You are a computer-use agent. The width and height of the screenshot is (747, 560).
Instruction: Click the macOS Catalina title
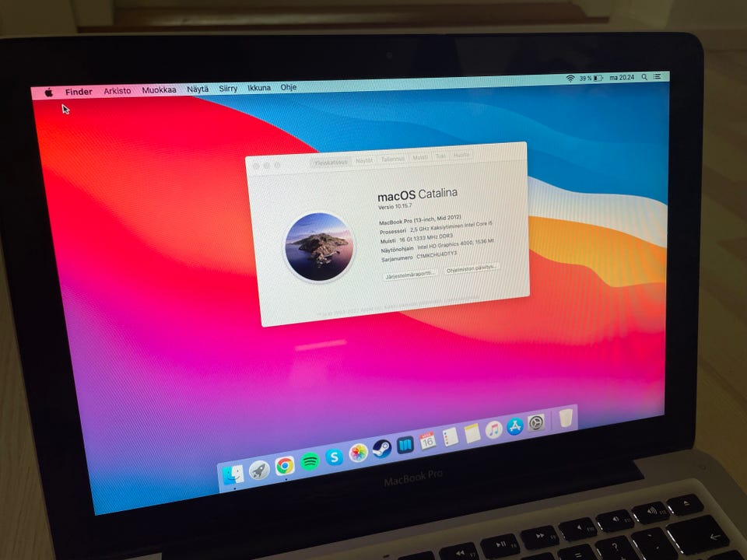pyautogui.click(x=417, y=194)
